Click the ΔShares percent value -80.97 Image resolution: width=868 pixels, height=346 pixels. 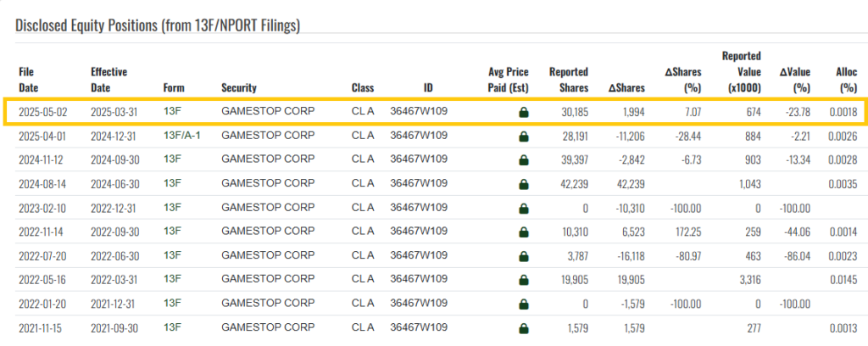click(687, 257)
